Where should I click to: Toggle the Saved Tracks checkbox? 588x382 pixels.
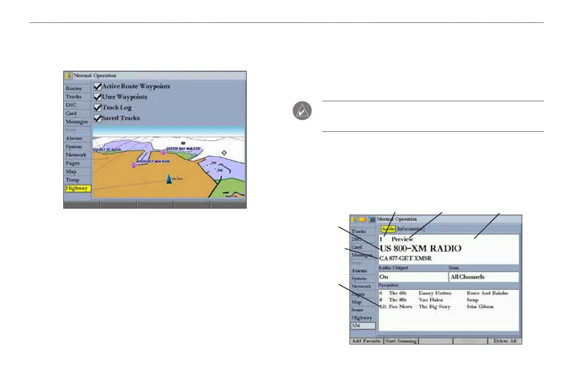click(x=97, y=118)
